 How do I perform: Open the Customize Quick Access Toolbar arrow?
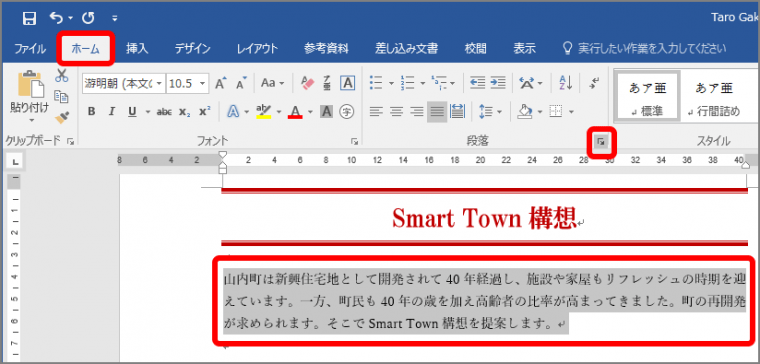(115, 19)
